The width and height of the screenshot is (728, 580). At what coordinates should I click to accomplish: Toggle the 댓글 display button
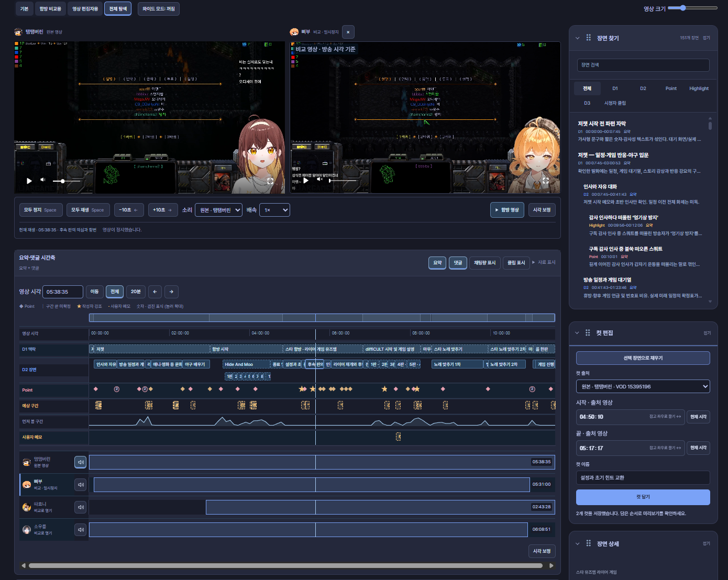458,263
